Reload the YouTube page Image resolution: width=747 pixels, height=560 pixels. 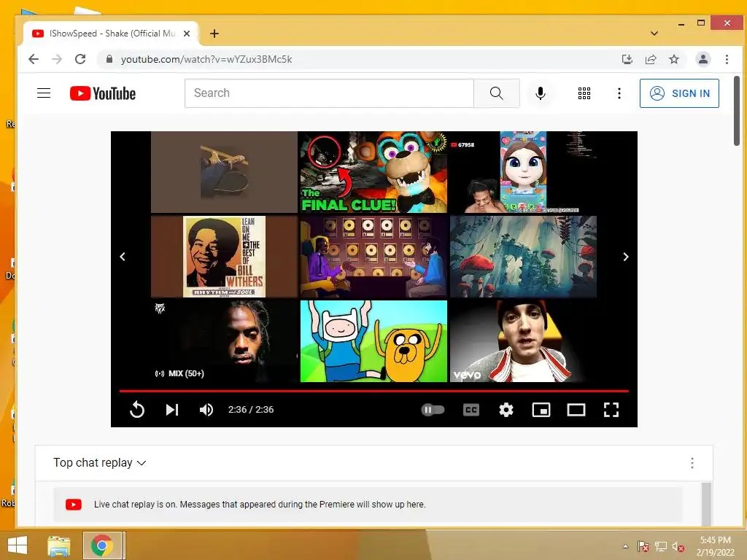click(x=80, y=59)
